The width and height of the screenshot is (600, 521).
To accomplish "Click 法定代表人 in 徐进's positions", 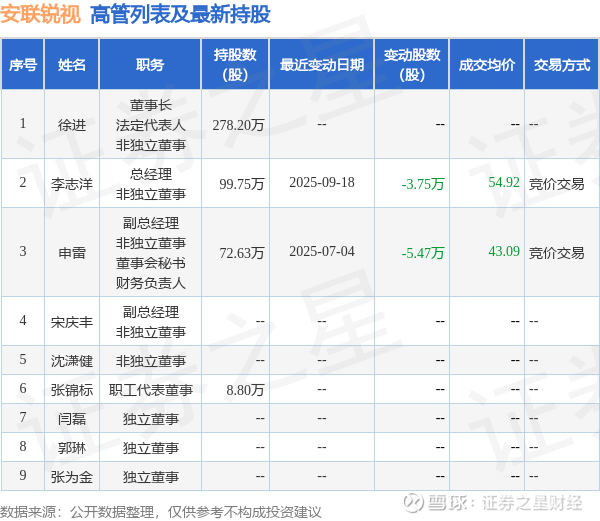I will 151,125.
